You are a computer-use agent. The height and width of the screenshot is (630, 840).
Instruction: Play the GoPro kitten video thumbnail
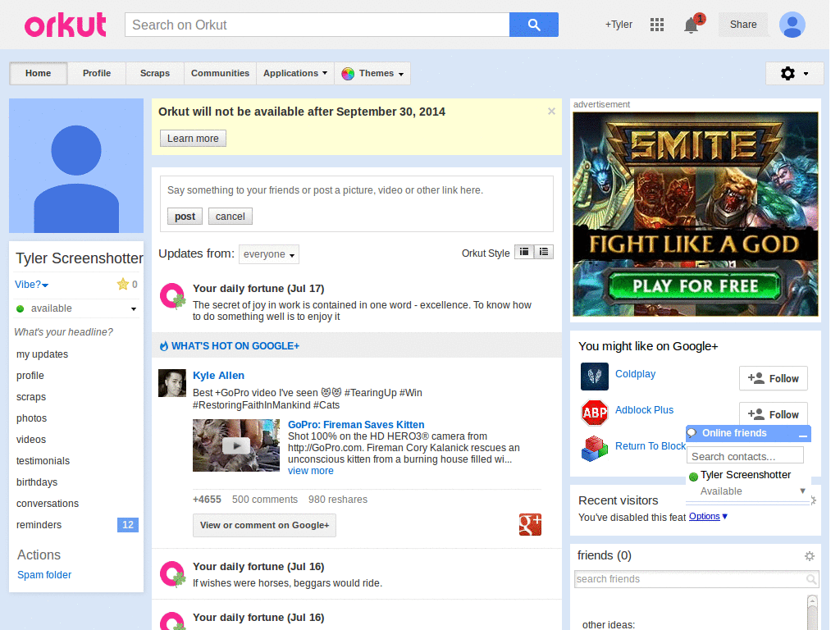(236, 445)
